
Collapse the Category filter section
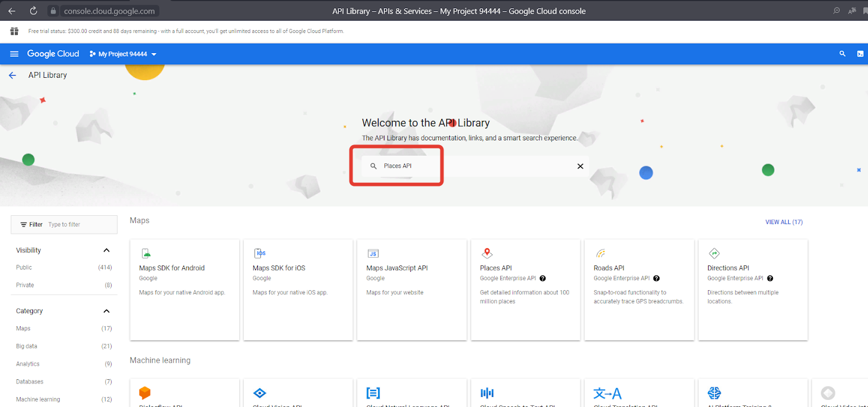[107, 311]
